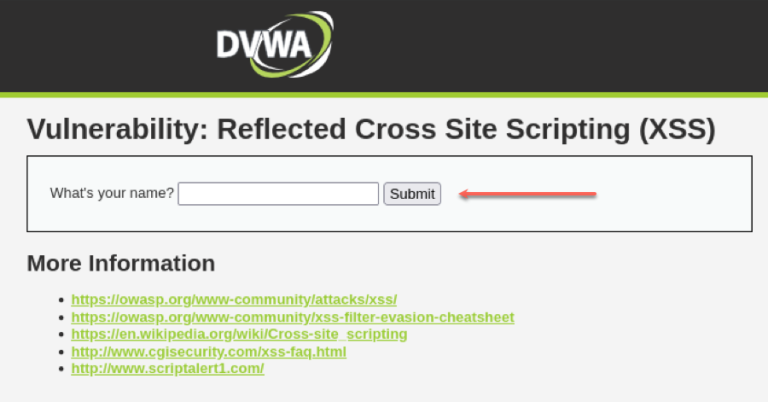
Task: Click the bullet before the xss-filter-evasion-cheatsheet link
Action: point(61,317)
